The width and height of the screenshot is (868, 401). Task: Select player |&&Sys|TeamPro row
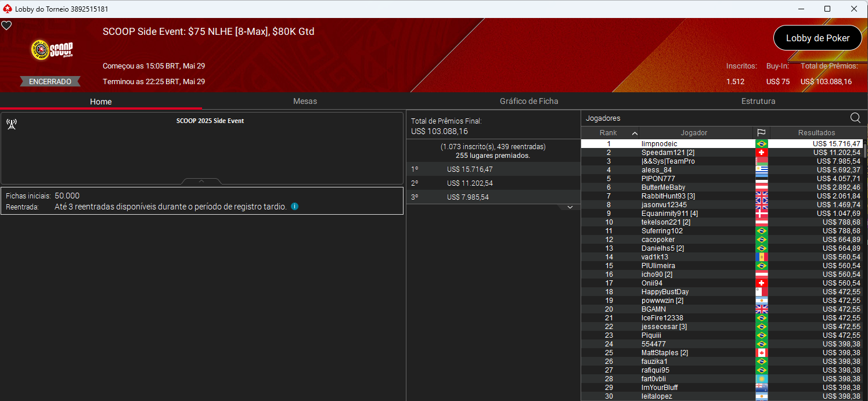[x=722, y=161]
